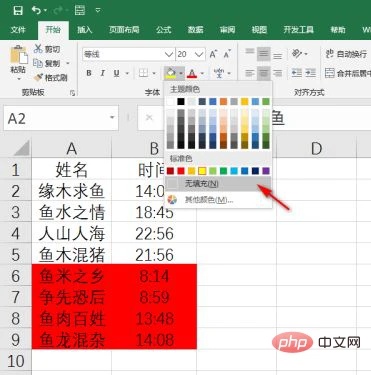Image resolution: width=371 pixels, height=375 pixels.
Task: Pick the yellow standard color swatch
Action: click(x=202, y=171)
